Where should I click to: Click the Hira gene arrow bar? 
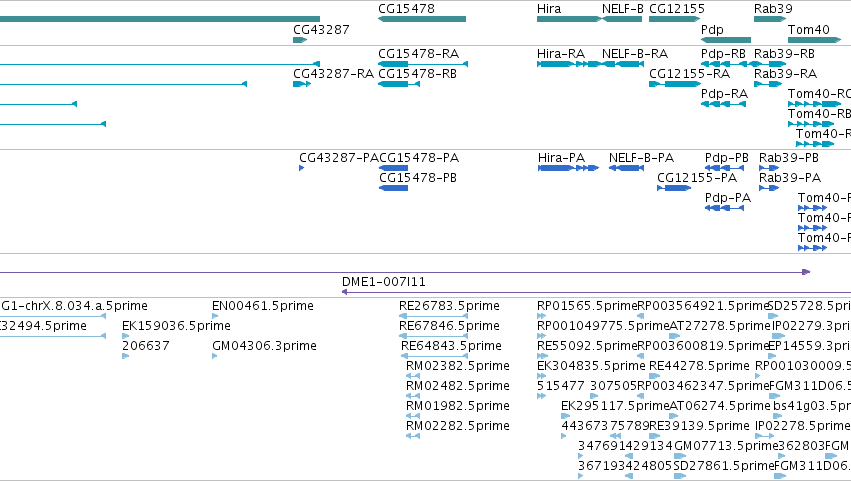569,19
